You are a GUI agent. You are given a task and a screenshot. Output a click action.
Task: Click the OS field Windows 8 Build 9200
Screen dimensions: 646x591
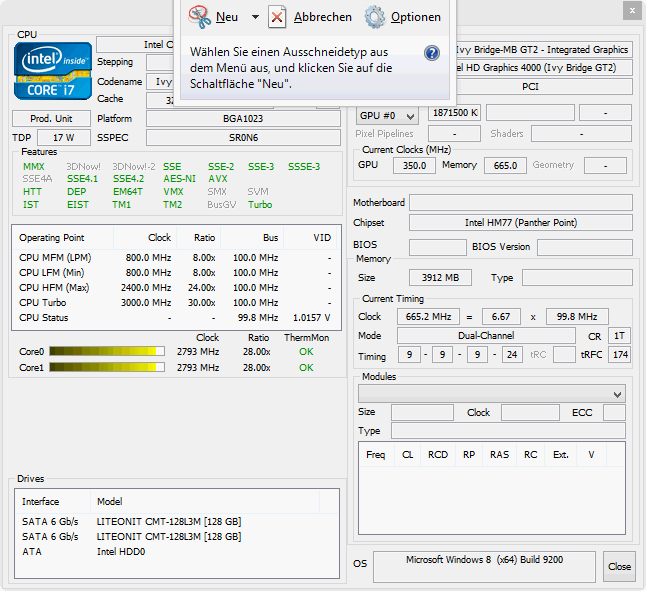484,566
